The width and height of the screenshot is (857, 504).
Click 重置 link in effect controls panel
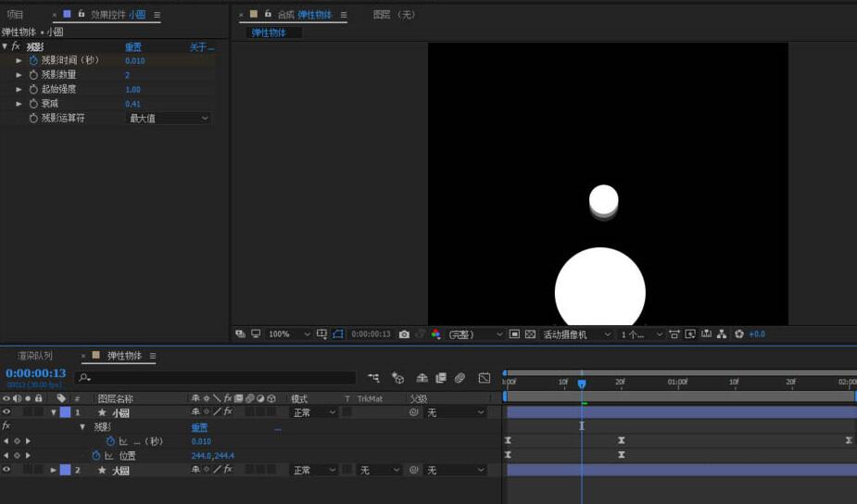[133, 46]
